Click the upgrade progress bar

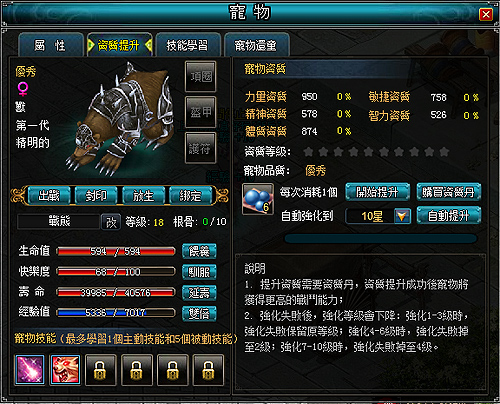click(380, 239)
